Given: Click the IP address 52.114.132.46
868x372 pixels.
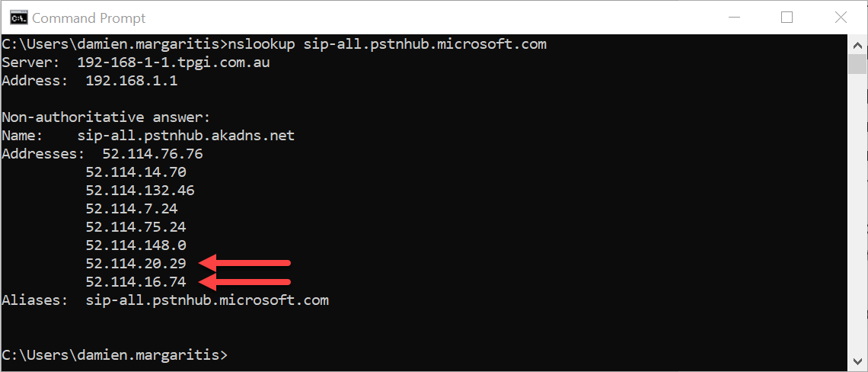Looking at the screenshot, I should click(140, 191).
